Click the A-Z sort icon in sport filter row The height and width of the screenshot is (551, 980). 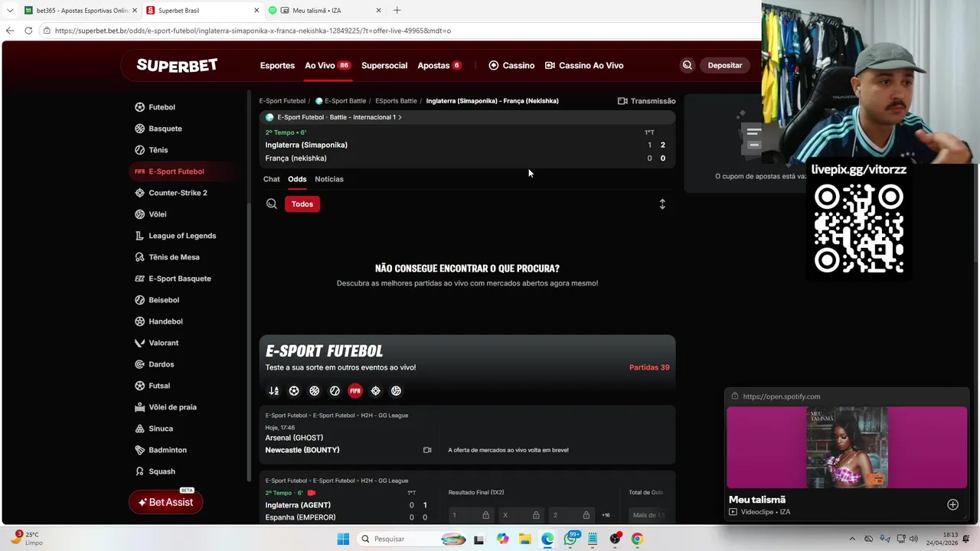click(273, 391)
